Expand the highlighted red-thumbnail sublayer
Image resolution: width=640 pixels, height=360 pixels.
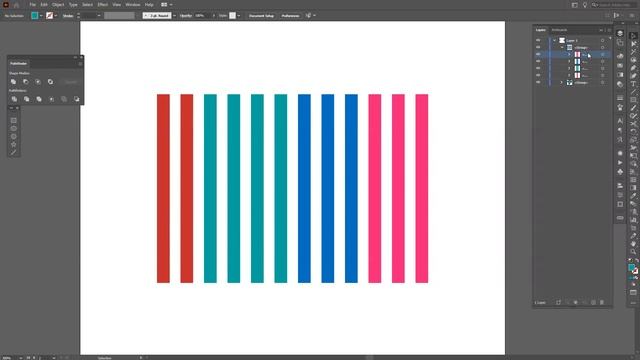(x=569, y=54)
